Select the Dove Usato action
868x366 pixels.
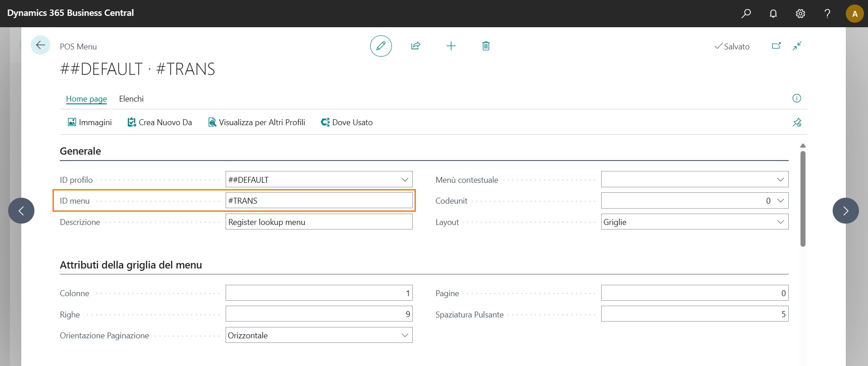coord(347,122)
